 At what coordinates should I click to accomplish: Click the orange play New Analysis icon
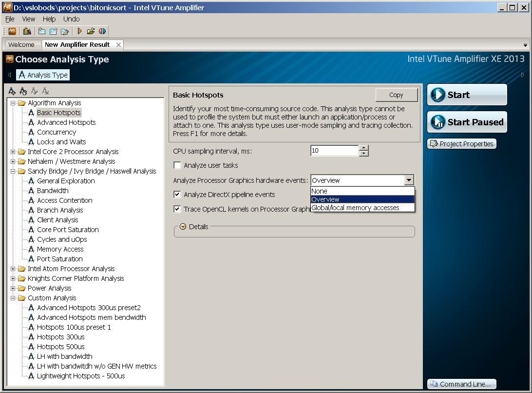pyautogui.click(x=79, y=31)
